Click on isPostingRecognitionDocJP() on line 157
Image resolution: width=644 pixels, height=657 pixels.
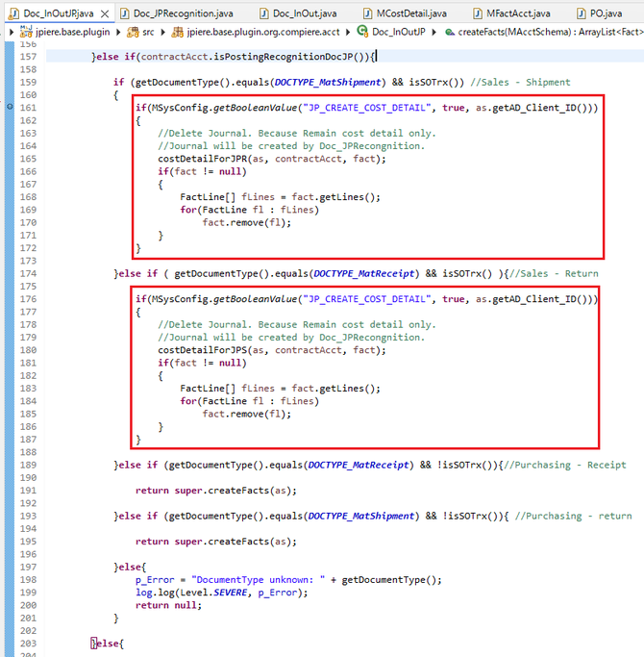click(291, 57)
